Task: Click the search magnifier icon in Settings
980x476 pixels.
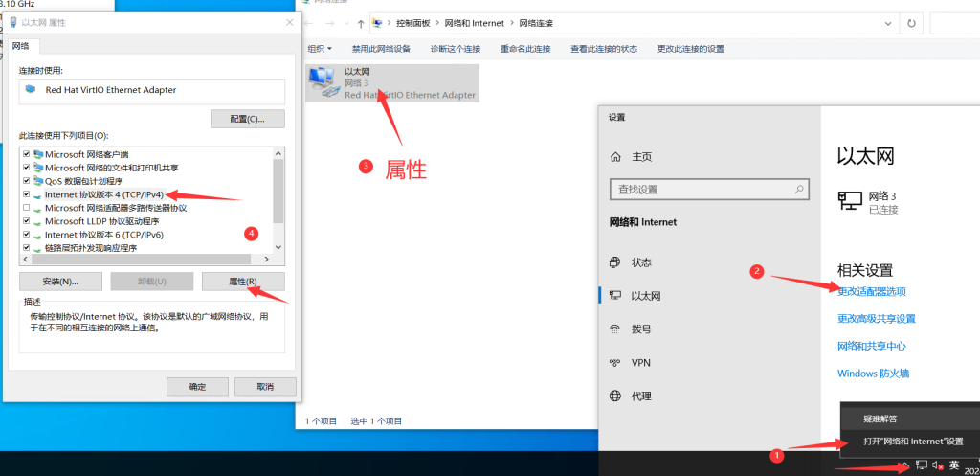Action: [799, 189]
